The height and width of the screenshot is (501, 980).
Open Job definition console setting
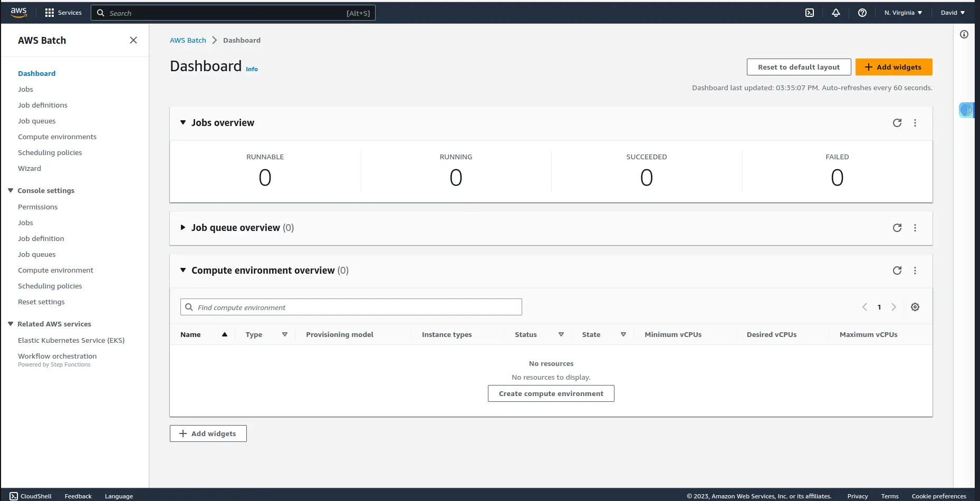(41, 238)
